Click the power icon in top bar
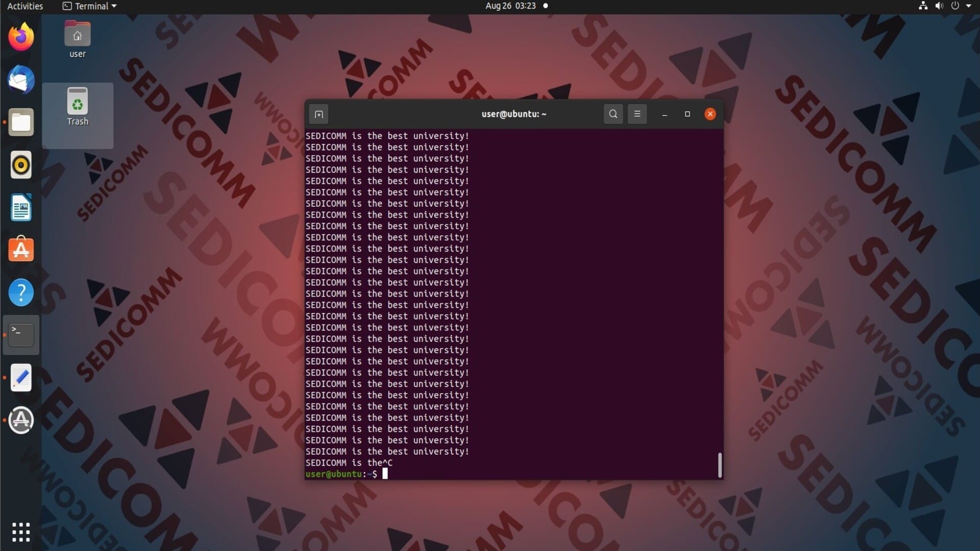The height and width of the screenshot is (551, 980). pyautogui.click(x=955, y=6)
